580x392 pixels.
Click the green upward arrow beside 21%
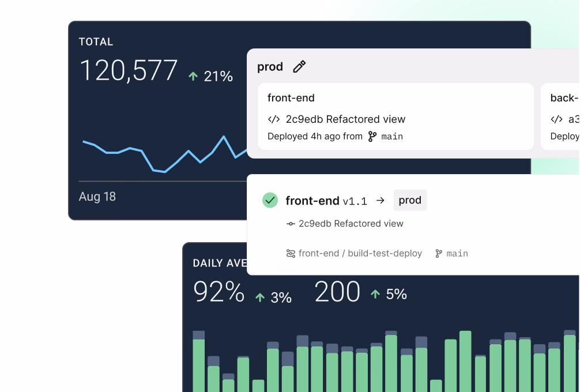(193, 76)
